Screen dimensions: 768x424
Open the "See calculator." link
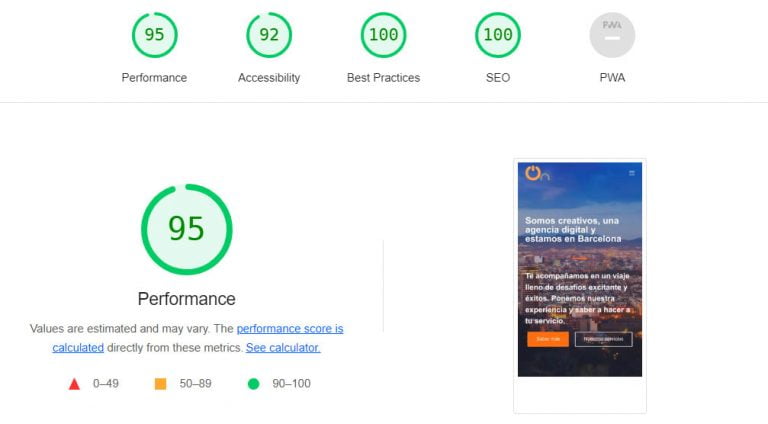tap(283, 348)
